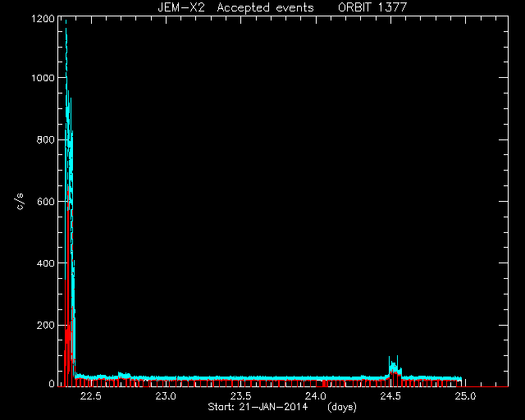Viewport: 525px width, 420px height.
Task: Click the 0 label at y-axis origin
Action: 52,384
